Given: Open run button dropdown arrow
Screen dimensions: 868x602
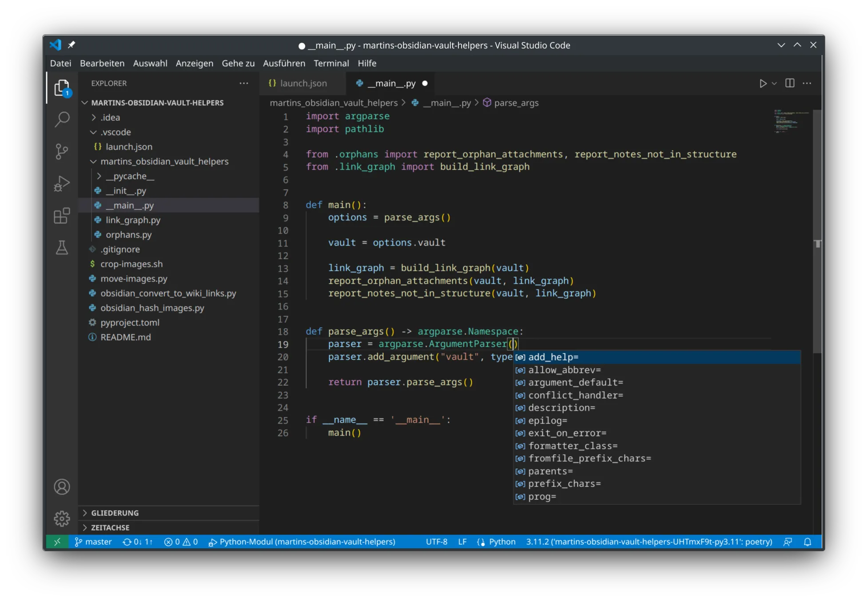Looking at the screenshot, I should click(x=774, y=83).
